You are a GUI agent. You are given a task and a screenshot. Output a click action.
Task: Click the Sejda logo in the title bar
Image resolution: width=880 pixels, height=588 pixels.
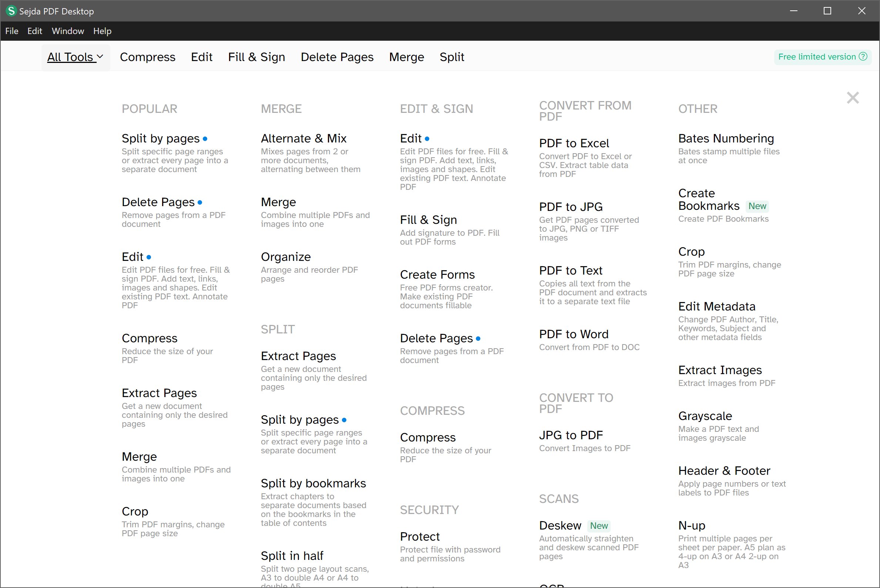point(11,11)
